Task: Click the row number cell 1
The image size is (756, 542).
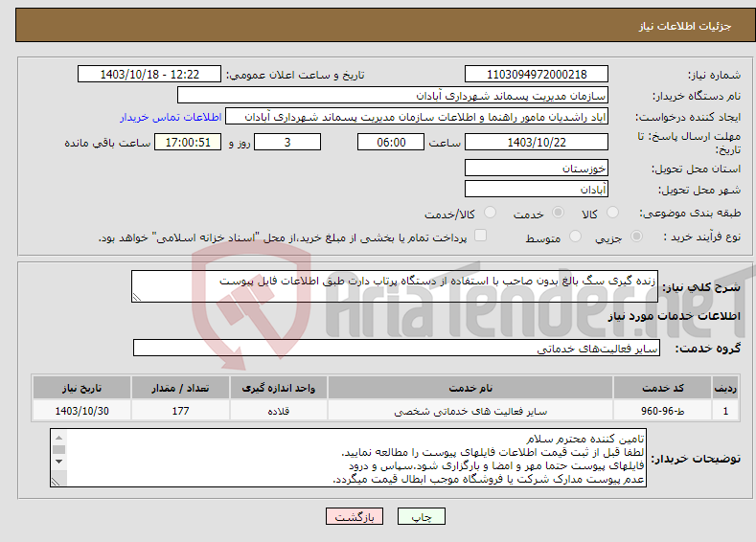Action: 725,411
